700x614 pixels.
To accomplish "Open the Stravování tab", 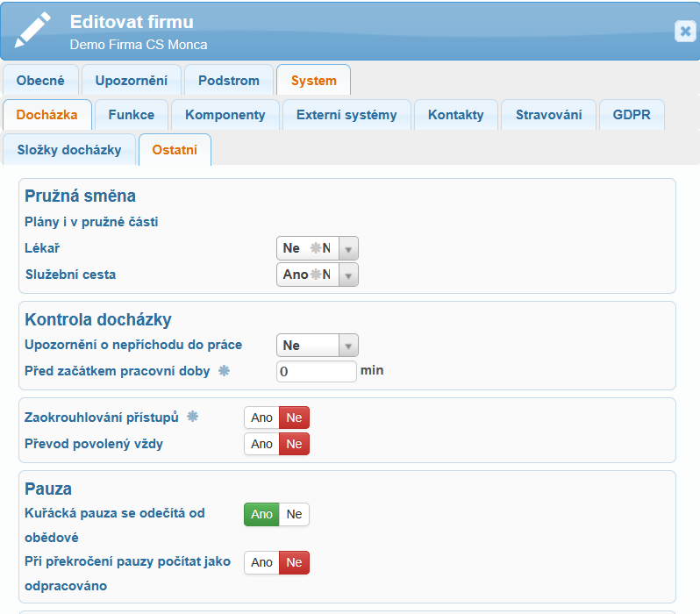I will [x=549, y=115].
